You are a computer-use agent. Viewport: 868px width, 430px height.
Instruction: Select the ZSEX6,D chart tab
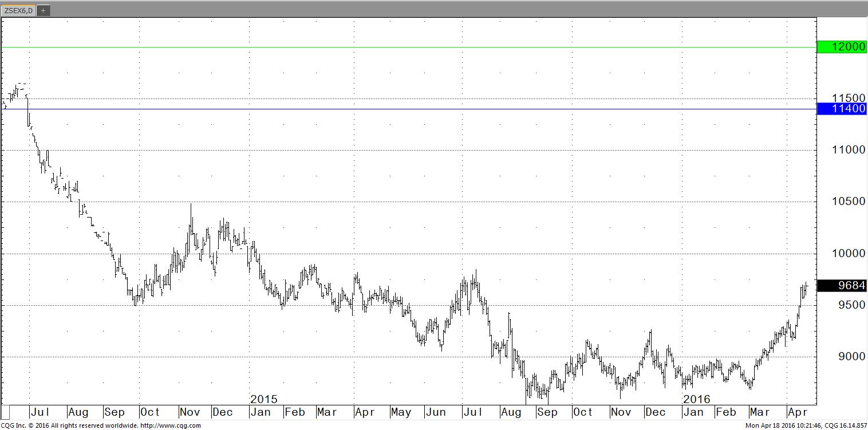(18, 10)
